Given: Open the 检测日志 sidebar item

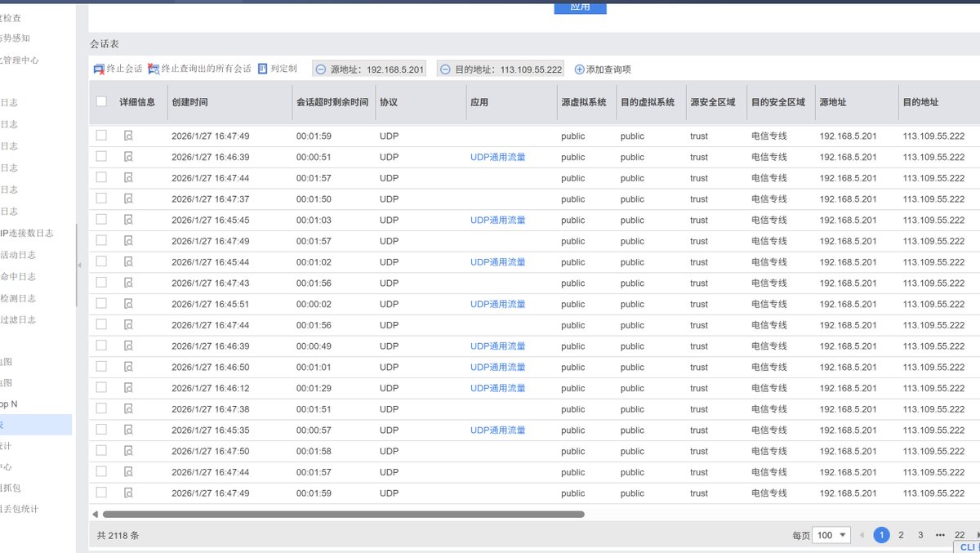Looking at the screenshot, I should 18,298.
